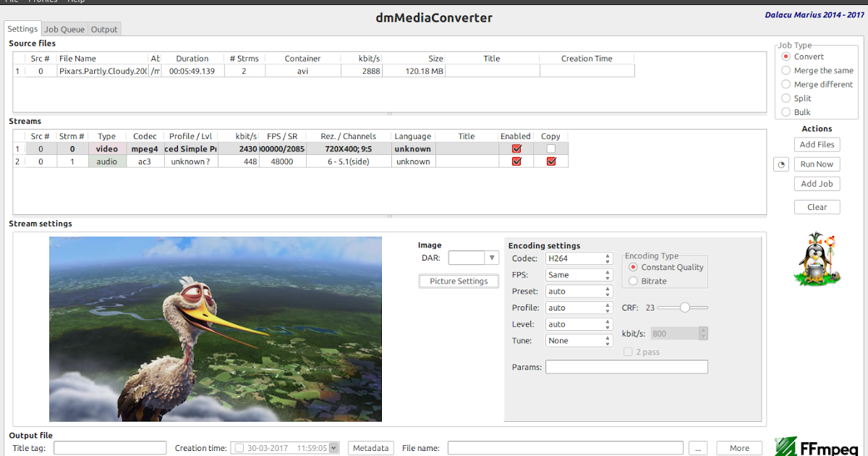This screenshot has width=868, height=456.
Task: Choose Bitrate encoding type
Action: tap(633, 281)
